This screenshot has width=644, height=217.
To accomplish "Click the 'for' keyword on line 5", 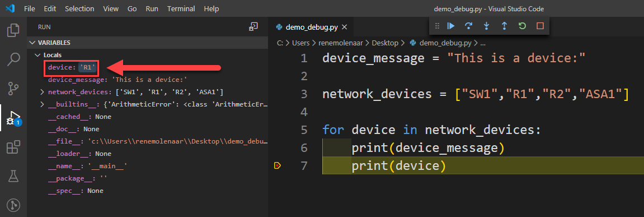I will (333, 130).
